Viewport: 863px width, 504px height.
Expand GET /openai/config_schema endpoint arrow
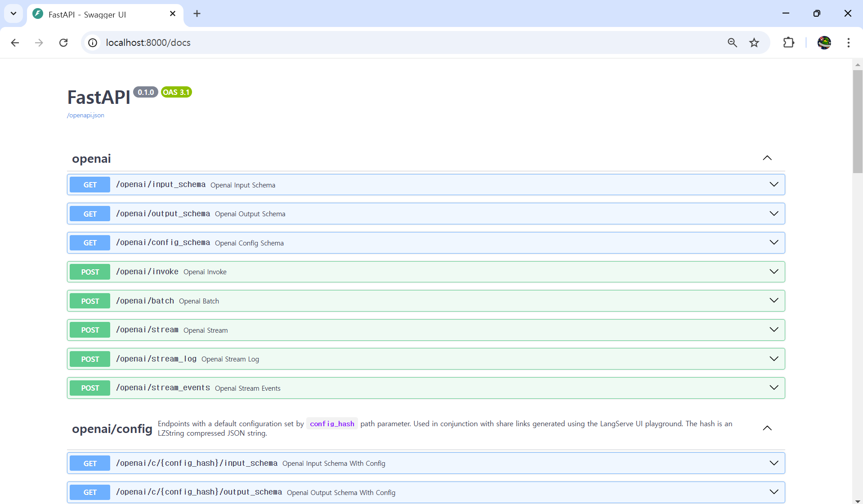(774, 243)
